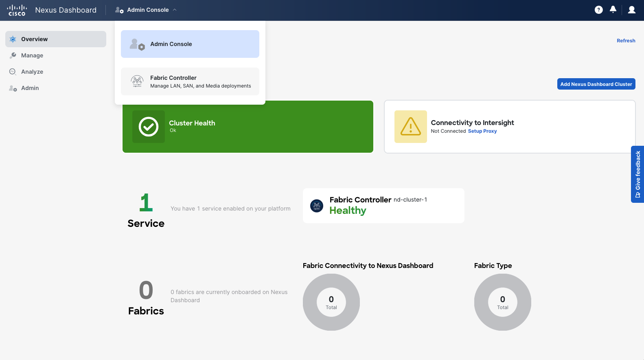Click the Fabric Controller icon in dropdown
Image resolution: width=644 pixels, height=360 pixels.
pyautogui.click(x=137, y=81)
